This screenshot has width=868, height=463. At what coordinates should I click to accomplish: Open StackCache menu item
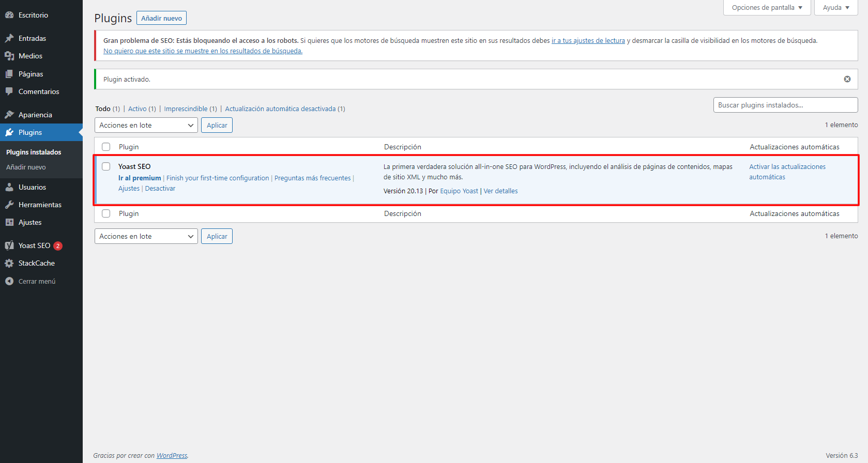click(x=41, y=263)
